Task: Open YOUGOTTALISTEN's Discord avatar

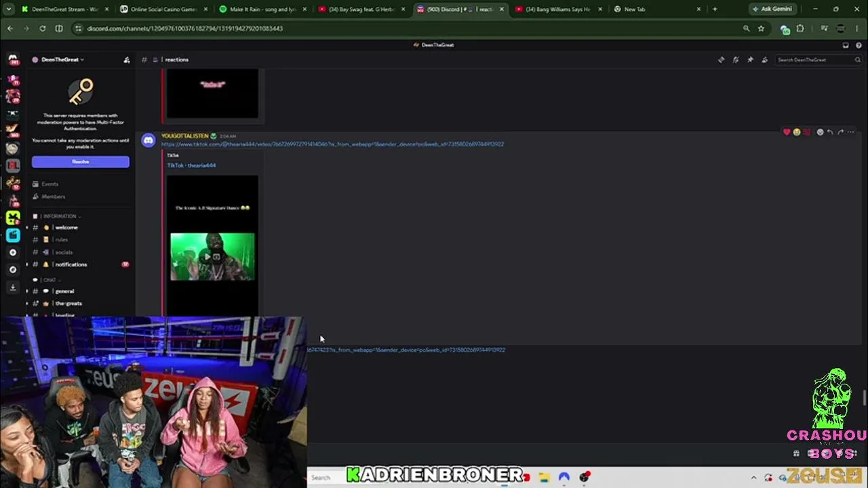Action: click(149, 141)
